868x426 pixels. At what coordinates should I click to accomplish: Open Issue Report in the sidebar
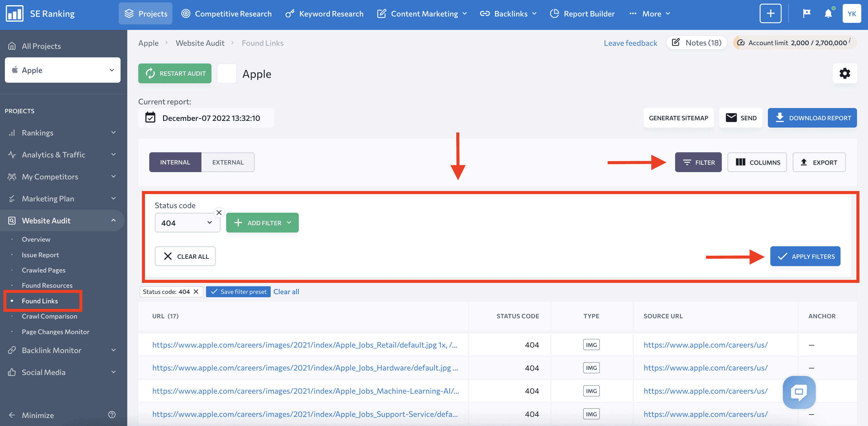[x=40, y=255]
